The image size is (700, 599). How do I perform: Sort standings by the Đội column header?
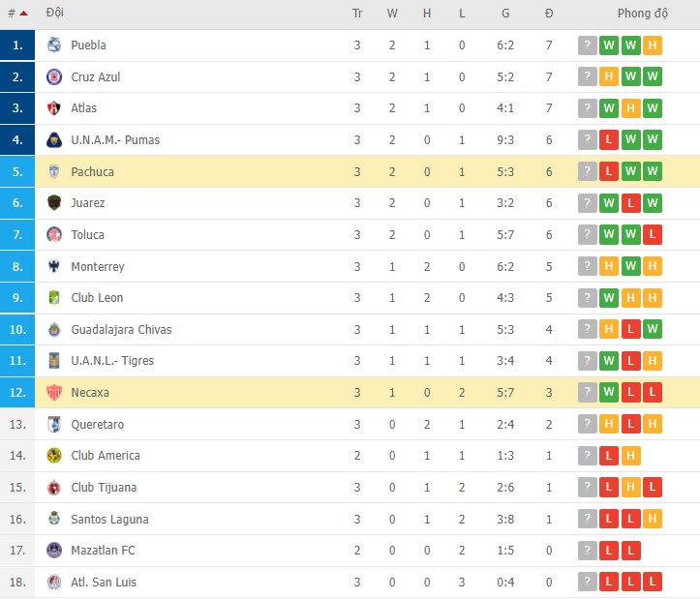[x=55, y=14]
